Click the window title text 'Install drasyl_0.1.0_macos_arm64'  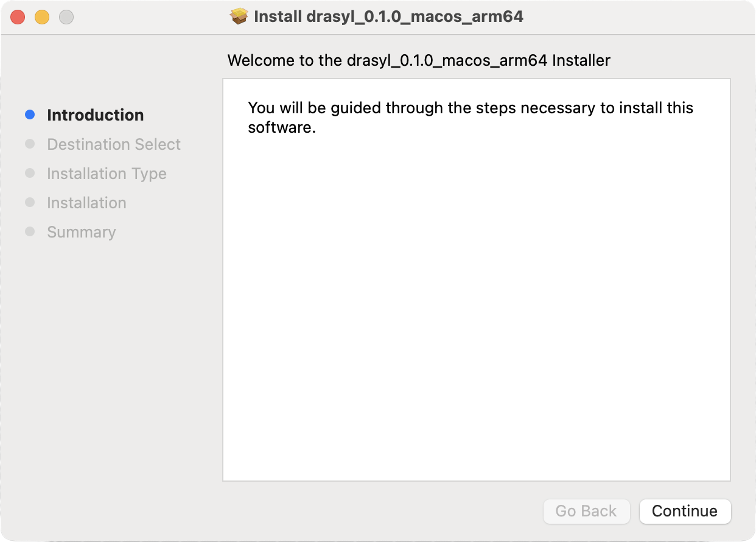[x=388, y=16]
